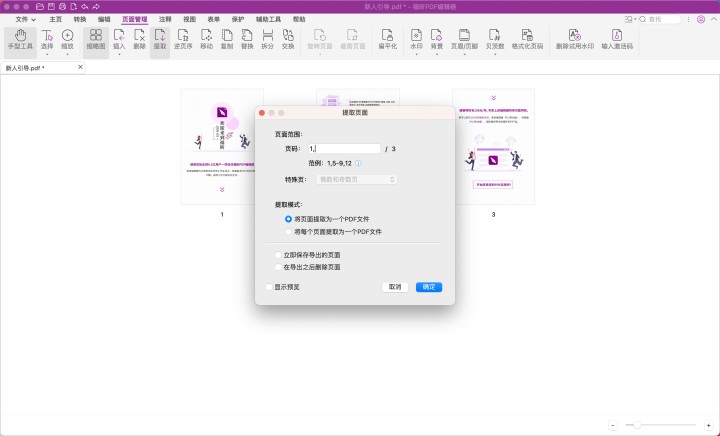
Task: Click the 输入激活码 activation code icon
Action: click(x=617, y=40)
